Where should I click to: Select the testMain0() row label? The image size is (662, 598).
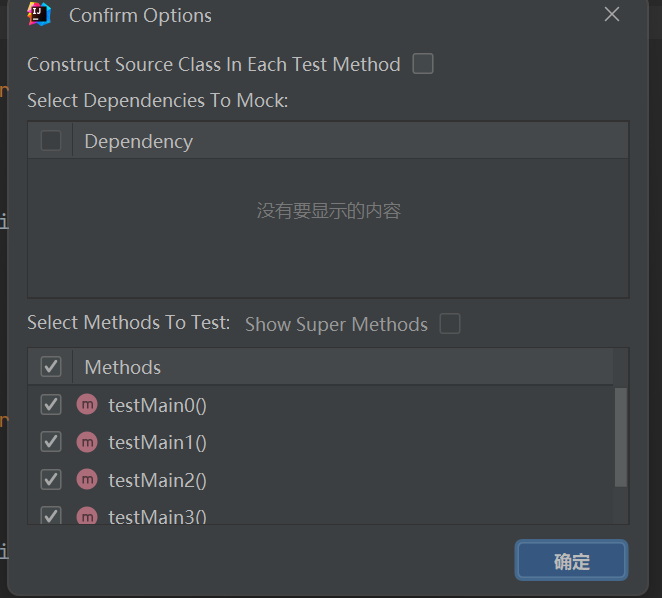coord(157,405)
